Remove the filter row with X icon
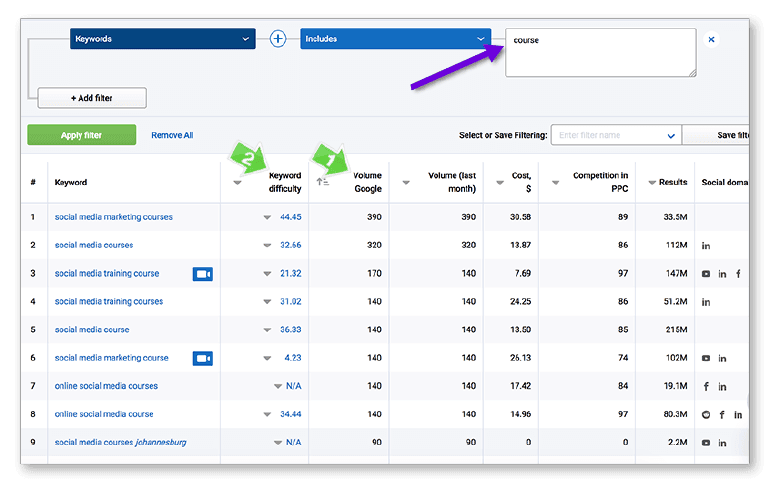 711,40
